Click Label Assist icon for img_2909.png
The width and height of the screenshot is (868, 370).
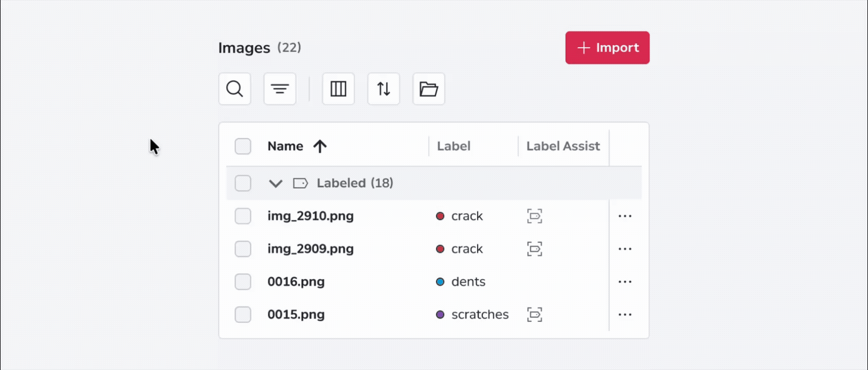(535, 249)
